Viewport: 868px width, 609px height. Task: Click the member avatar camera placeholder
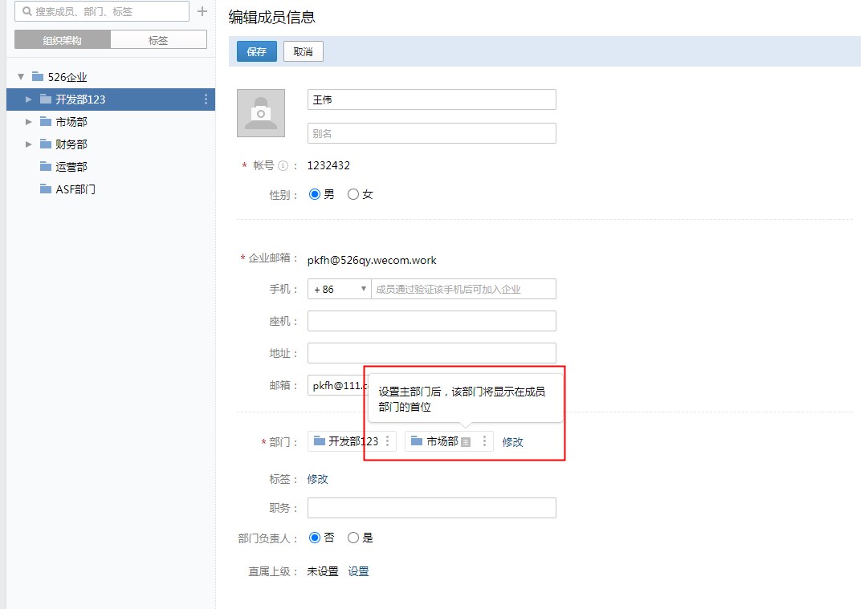[x=261, y=113]
